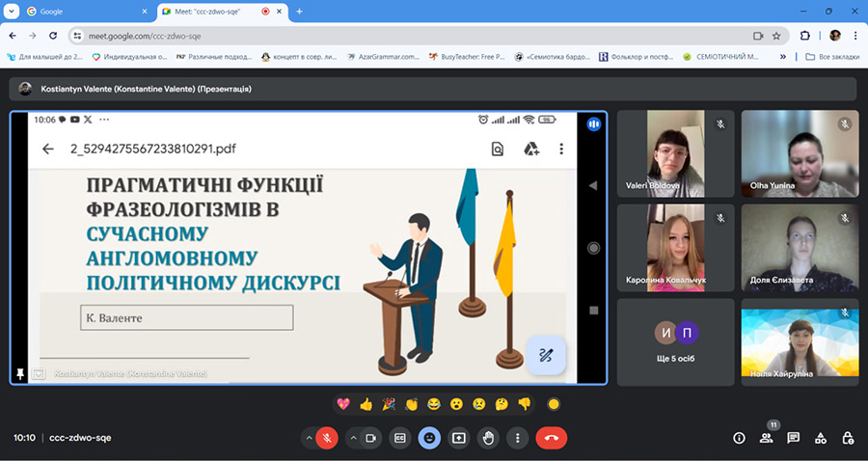Open host controls lock icon
Viewport: 868px width, 461px height.
848,438
